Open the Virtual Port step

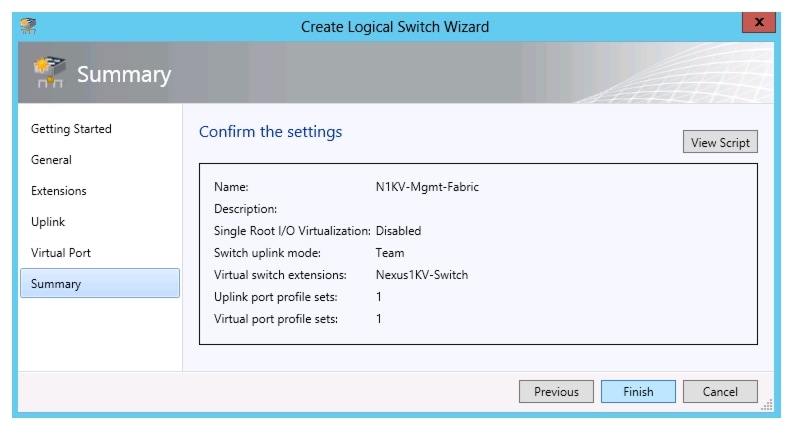click(61, 253)
